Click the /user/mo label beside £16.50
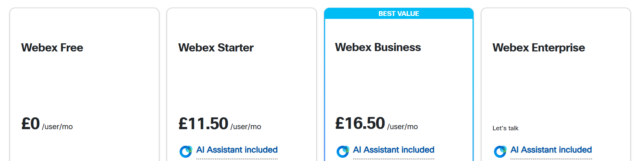Screen dimensions: 644x161 (402, 127)
